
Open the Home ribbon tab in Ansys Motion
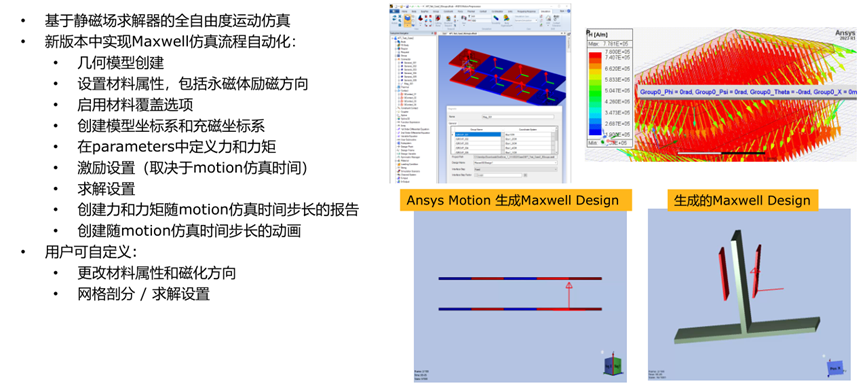pyautogui.click(x=404, y=11)
